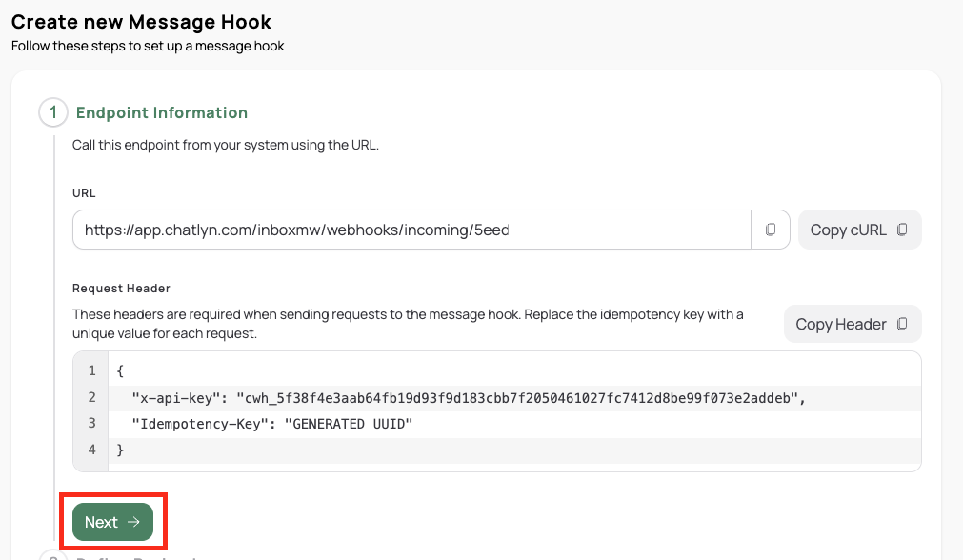The width and height of the screenshot is (963, 560).
Task: Click the copy icon inside the URL field
Action: pos(771,230)
